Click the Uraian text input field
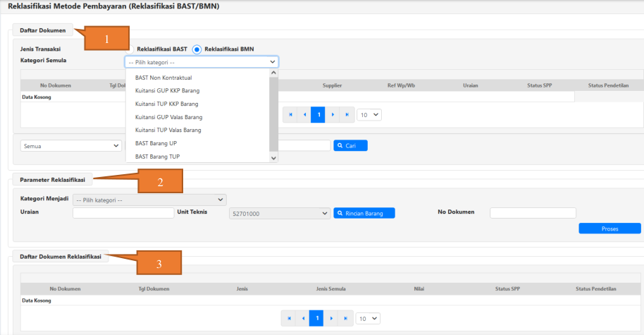 tap(123, 213)
